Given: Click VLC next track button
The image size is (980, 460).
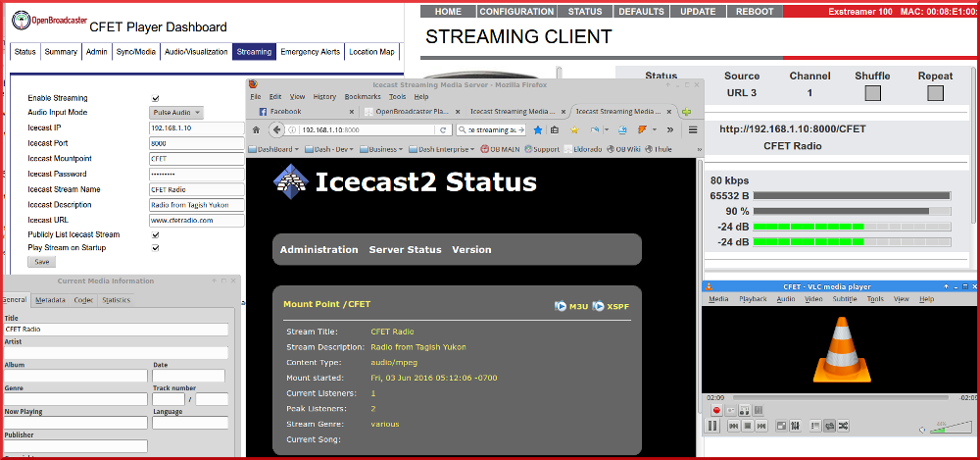Looking at the screenshot, I should 761,427.
